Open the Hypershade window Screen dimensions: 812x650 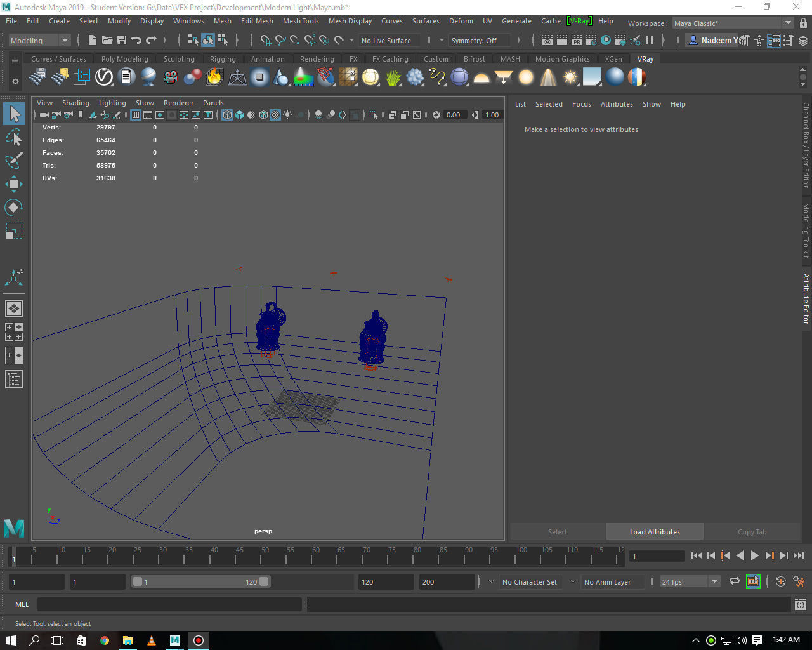click(x=606, y=40)
